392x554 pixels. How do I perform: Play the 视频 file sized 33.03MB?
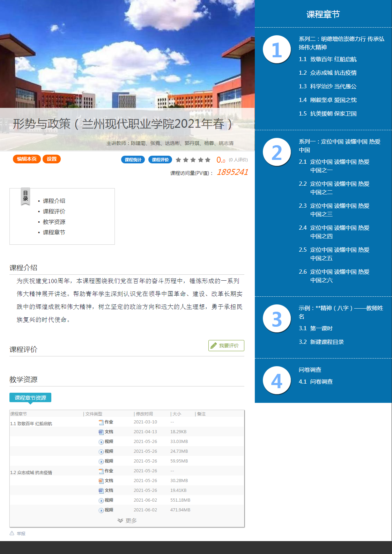(x=106, y=442)
